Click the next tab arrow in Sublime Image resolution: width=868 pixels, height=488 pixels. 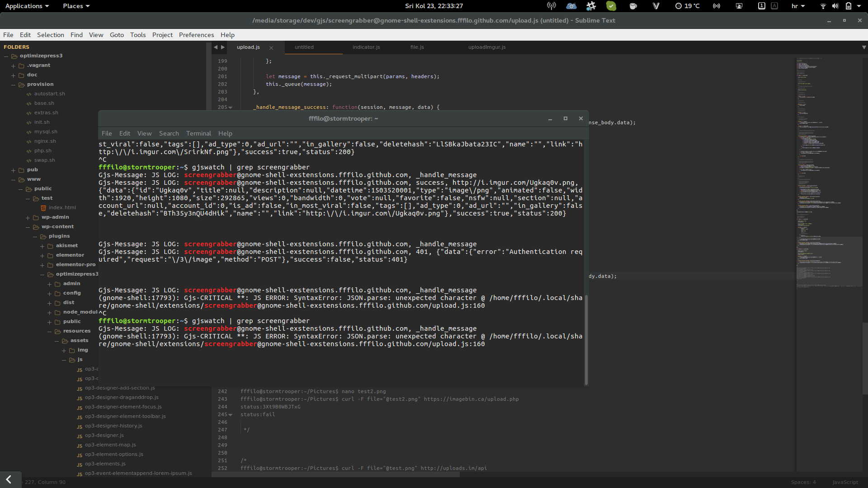click(223, 47)
